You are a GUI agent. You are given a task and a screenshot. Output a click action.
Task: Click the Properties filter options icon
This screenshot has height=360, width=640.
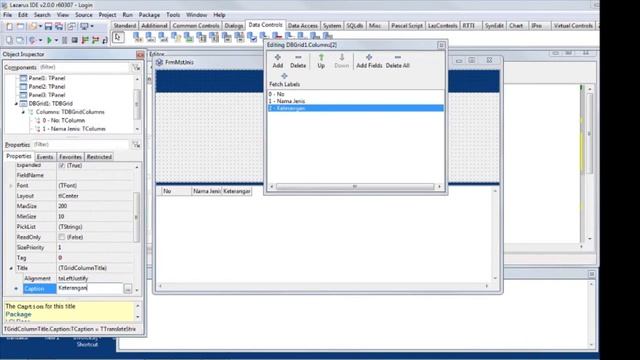pos(136,145)
